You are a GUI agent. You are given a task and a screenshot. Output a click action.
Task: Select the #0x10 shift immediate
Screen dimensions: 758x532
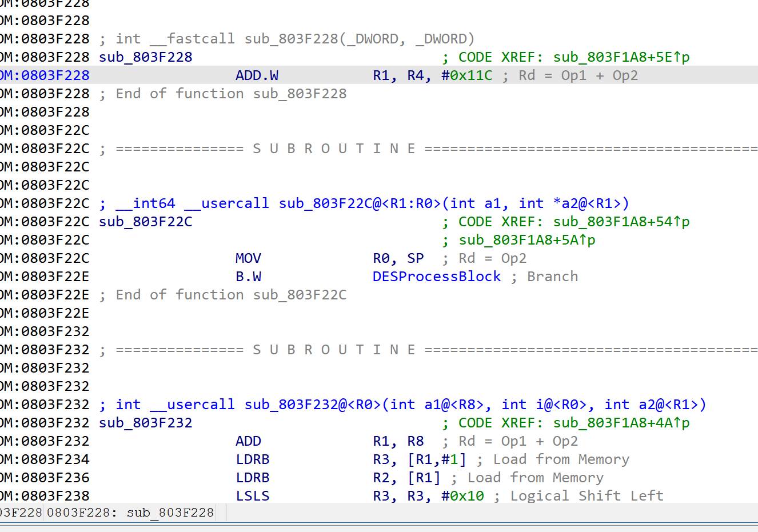[462, 496]
